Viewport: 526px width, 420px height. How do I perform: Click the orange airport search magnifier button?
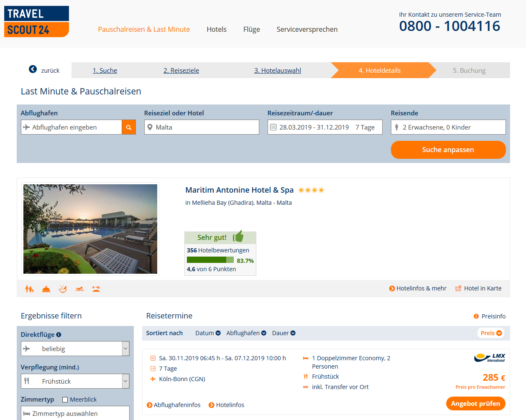click(x=129, y=127)
